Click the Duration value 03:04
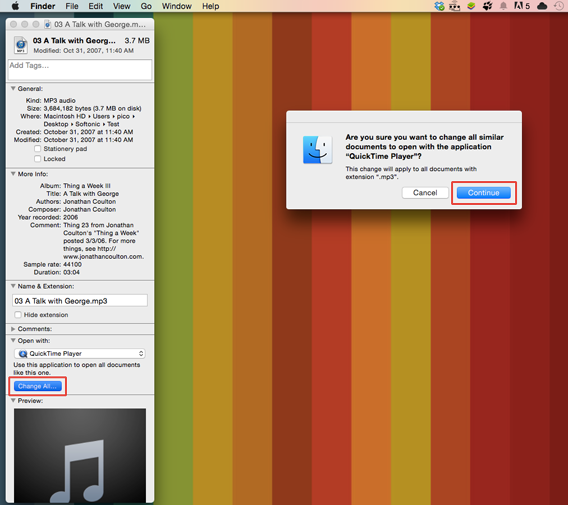Image resolution: width=568 pixels, height=505 pixels. click(x=71, y=272)
